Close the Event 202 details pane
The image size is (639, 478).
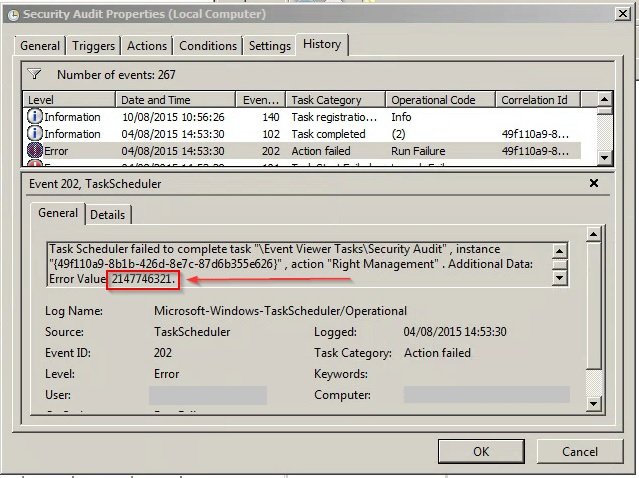click(593, 184)
